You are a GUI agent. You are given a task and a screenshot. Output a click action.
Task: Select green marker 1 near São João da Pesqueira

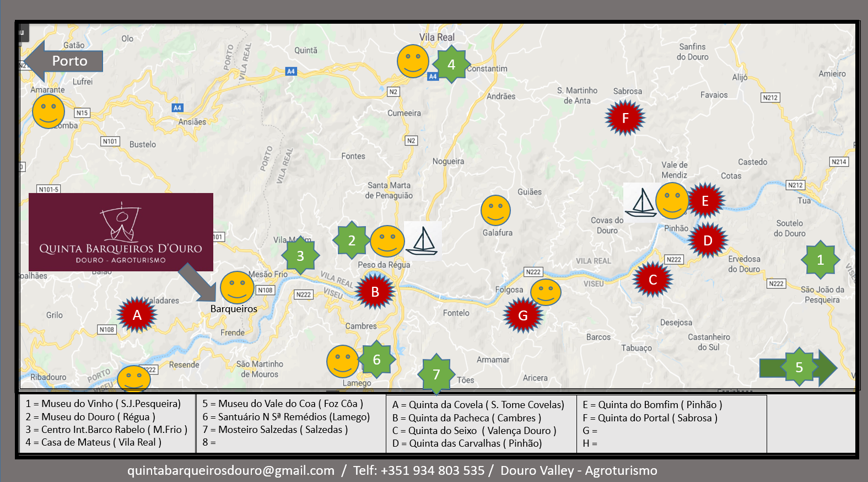click(x=820, y=259)
